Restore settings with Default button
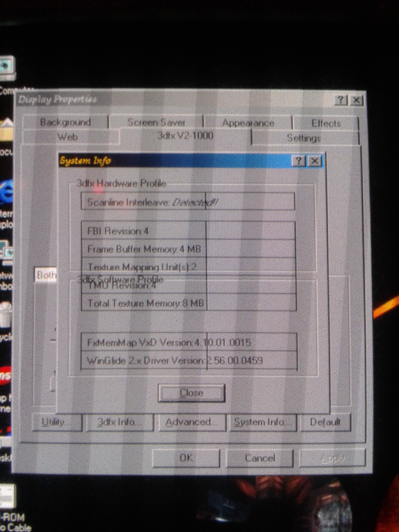Viewport: 399px width, 532px height. [x=326, y=422]
